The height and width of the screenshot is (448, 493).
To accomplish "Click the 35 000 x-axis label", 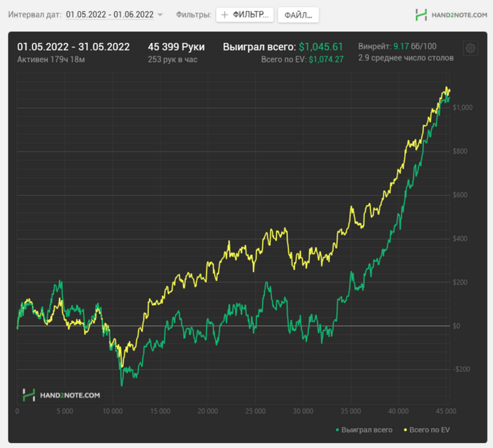I will [x=351, y=411].
